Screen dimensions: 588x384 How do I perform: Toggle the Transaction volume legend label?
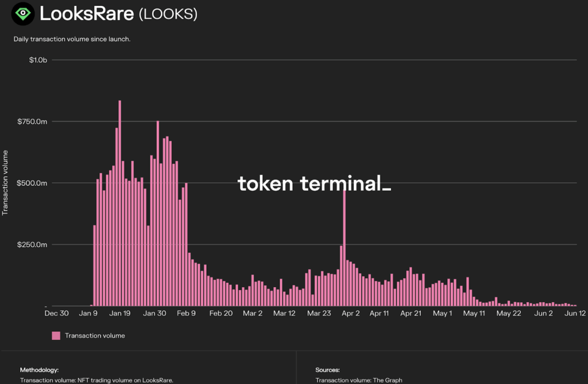coord(95,336)
